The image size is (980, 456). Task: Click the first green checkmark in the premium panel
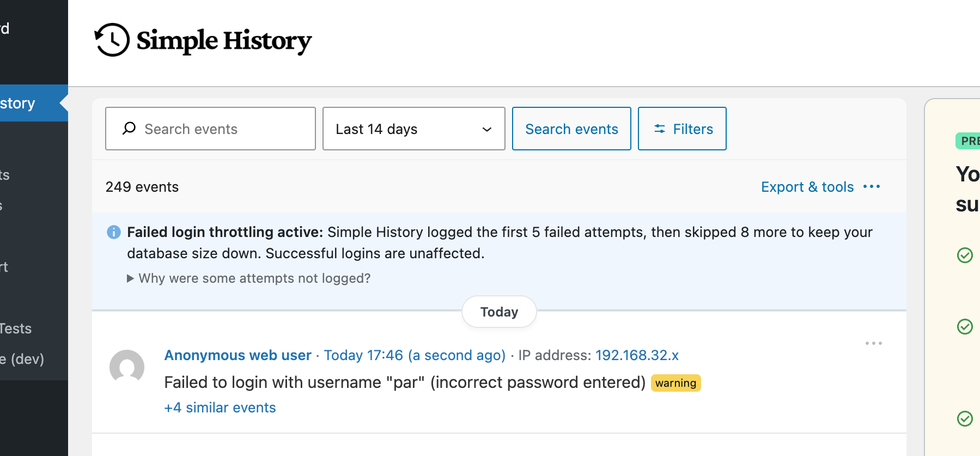[x=965, y=256]
